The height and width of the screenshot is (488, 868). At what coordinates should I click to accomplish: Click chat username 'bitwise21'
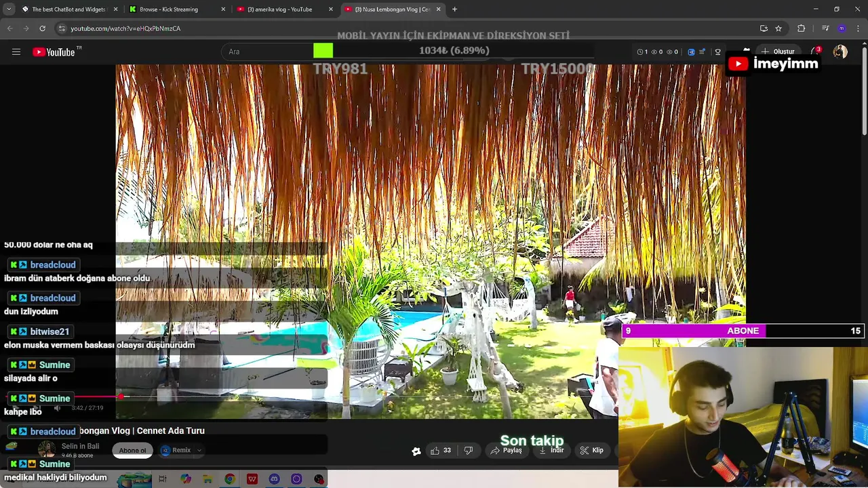[x=50, y=331]
